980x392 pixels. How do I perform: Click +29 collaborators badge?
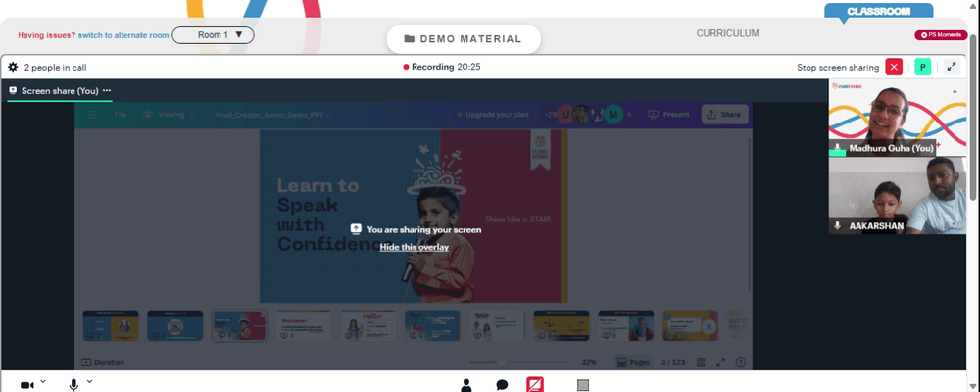pos(550,115)
